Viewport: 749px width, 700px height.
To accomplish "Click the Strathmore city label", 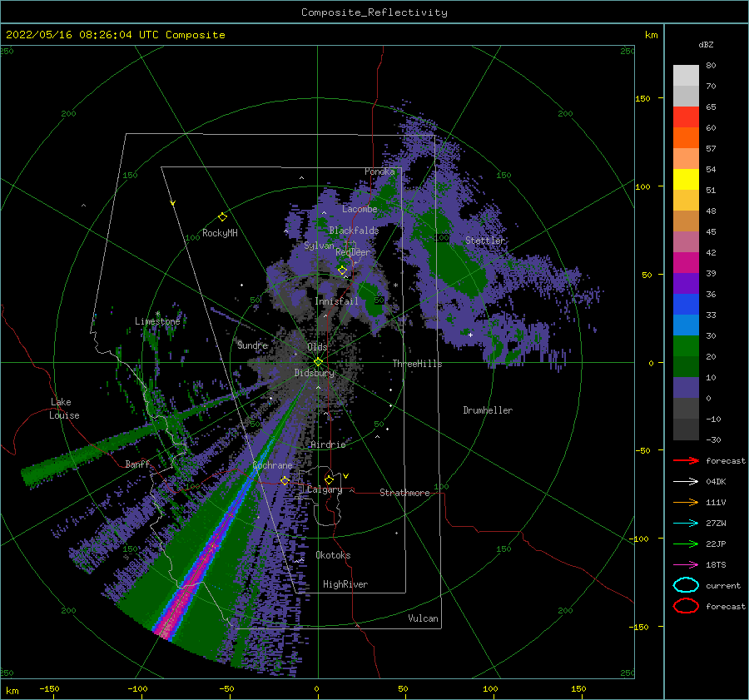I will (x=404, y=493).
